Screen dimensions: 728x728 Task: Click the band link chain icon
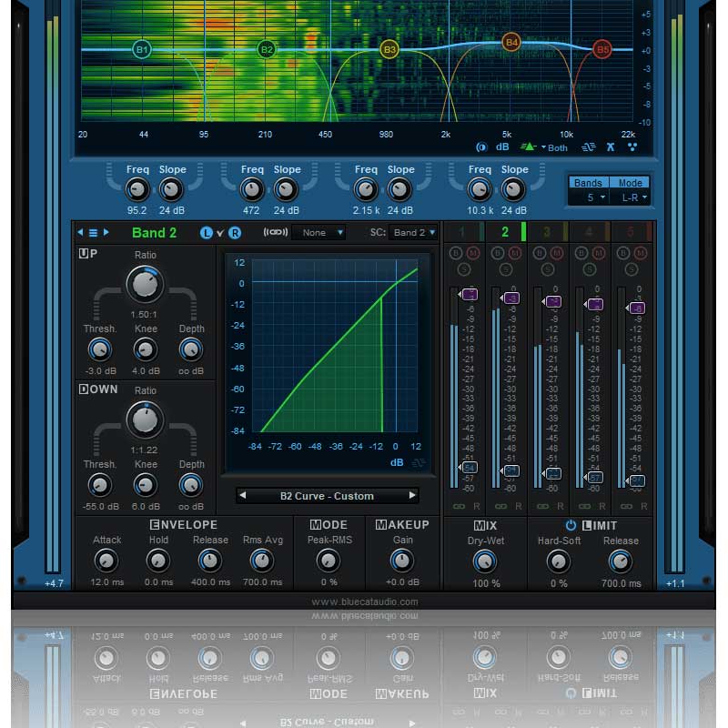click(276, 232)
